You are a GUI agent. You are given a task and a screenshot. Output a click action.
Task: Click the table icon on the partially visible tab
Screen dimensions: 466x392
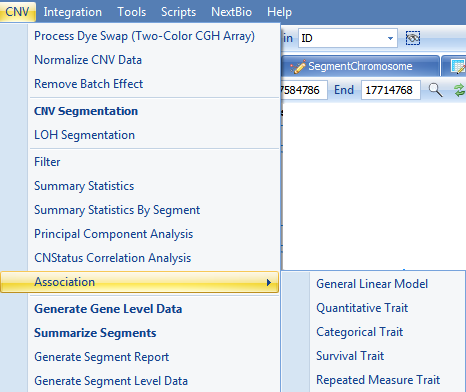click(x=458, y=66)
